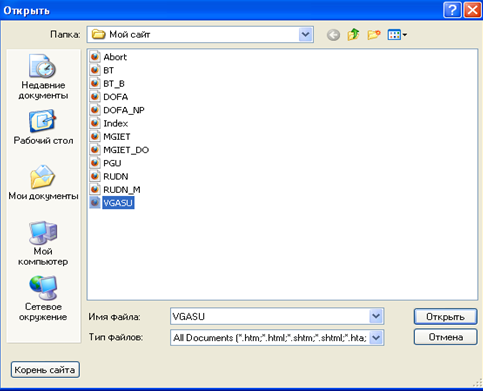Image resolution: width=483 pixels, height=391 pixels.
Task: Open Мой компьютер location
Action: pyautogui.click(x=43, y=243)
